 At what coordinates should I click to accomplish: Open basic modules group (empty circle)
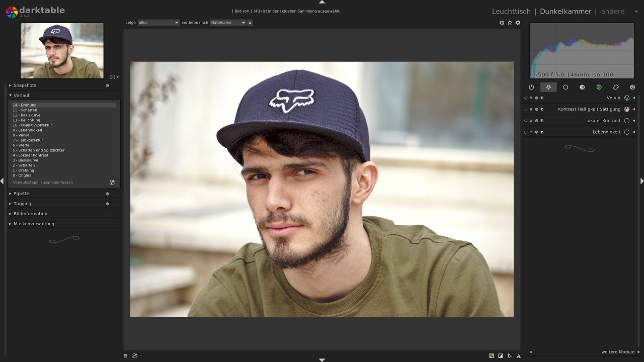(565, 87)
